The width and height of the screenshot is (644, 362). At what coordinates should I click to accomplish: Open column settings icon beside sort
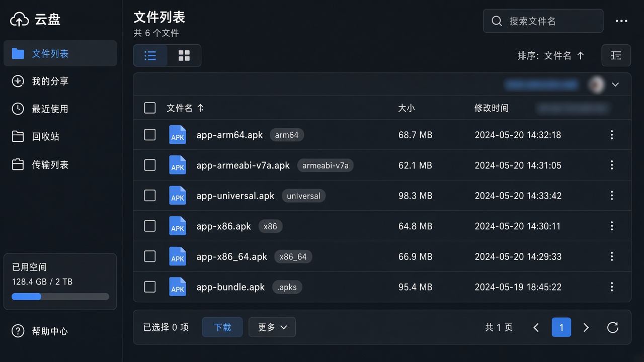pyautogui.click(x=616, y=55)
